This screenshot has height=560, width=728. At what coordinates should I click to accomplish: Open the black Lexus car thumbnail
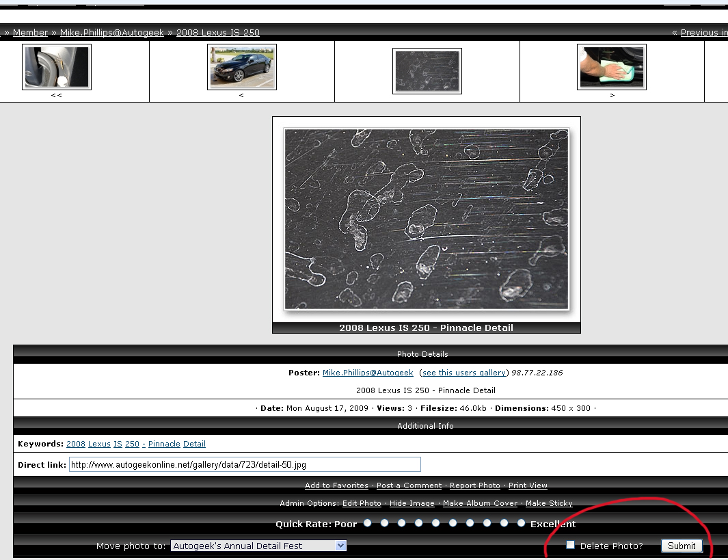click(x=242, y=67)
